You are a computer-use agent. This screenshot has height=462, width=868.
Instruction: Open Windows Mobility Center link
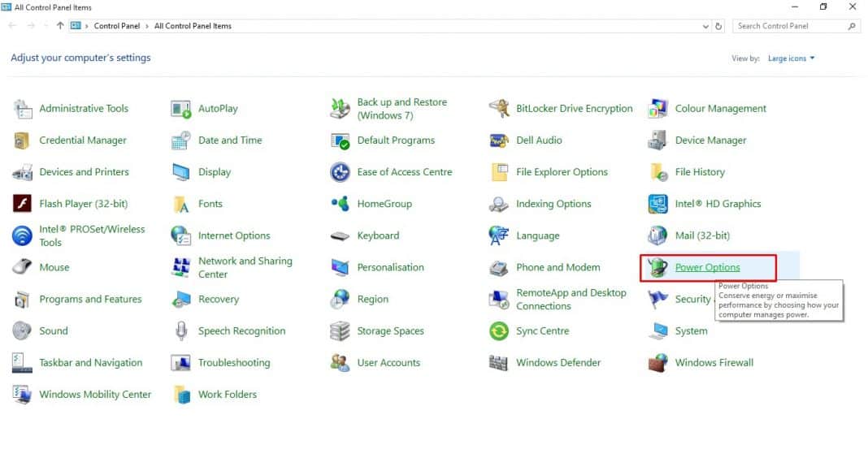95,394
